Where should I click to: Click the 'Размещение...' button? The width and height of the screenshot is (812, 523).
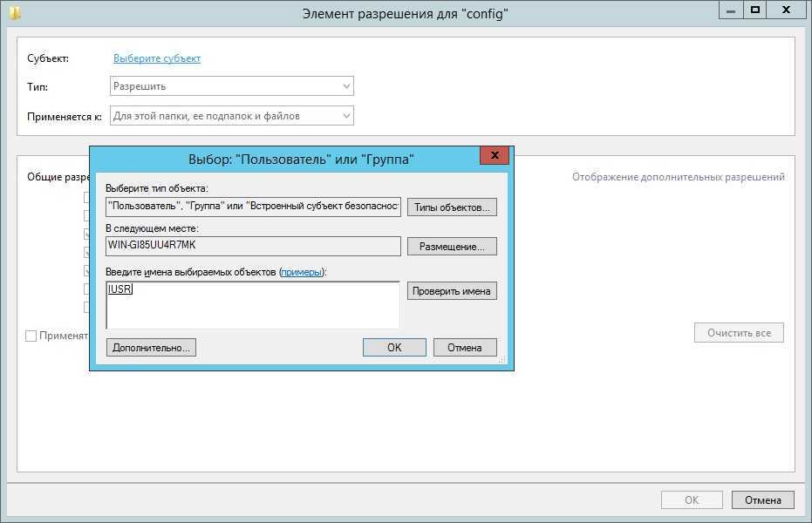(452, 246)
